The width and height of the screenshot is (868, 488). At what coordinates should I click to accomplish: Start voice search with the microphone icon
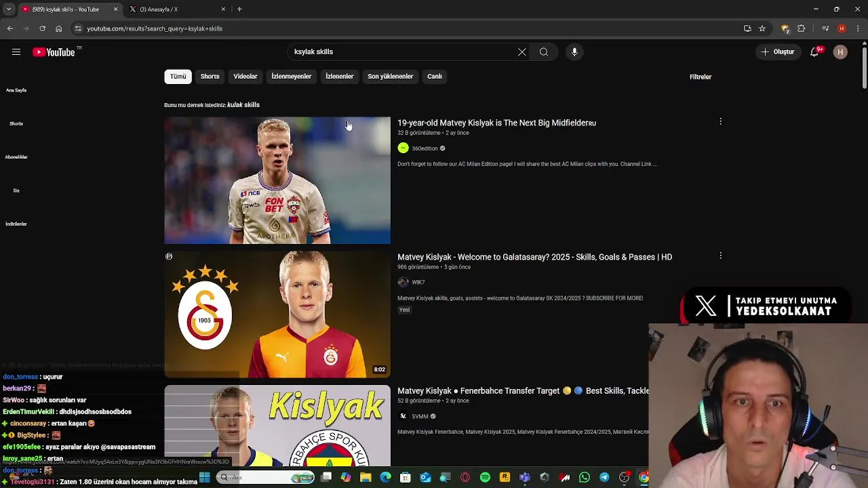(x=574, y=52)
